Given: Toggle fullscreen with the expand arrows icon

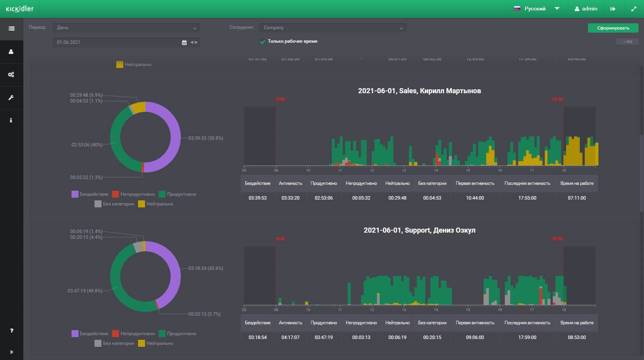Looking at the screenshot, I should click(633, 9).
